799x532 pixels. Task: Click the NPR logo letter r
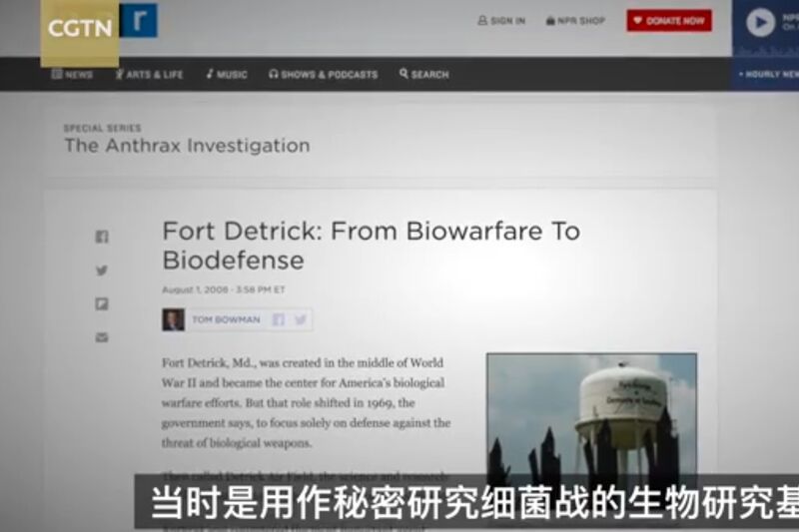point(139,20)
